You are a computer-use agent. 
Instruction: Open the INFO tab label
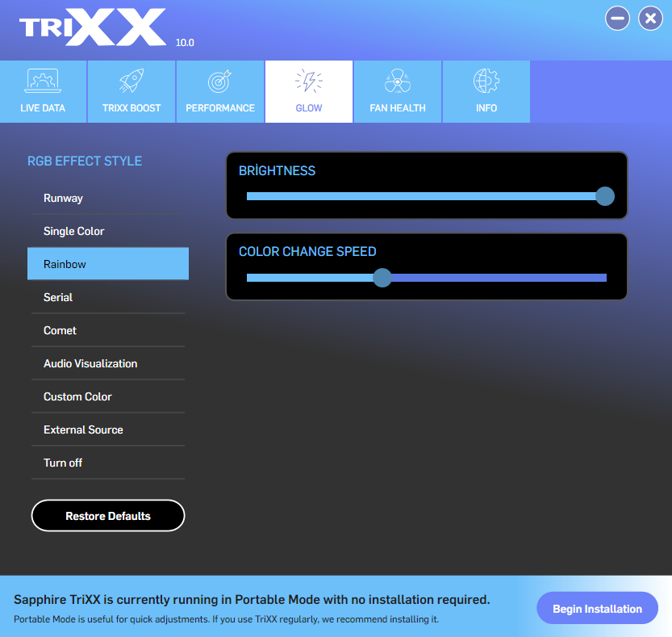click(x=486, y=108)
